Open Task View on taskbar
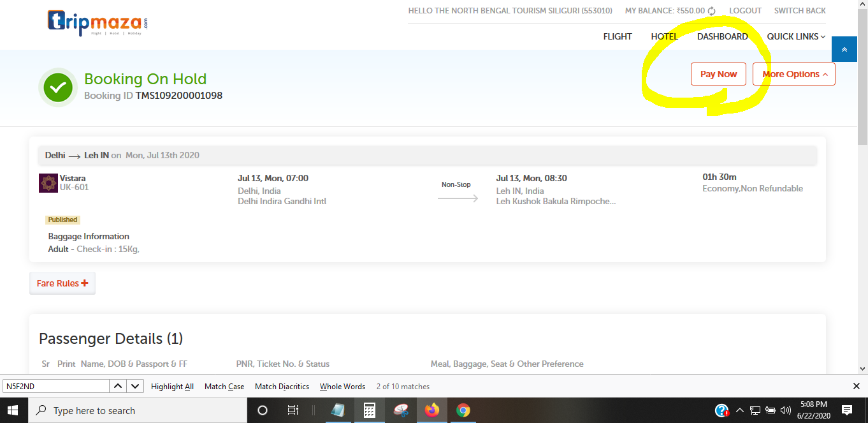 pos(293,410)
